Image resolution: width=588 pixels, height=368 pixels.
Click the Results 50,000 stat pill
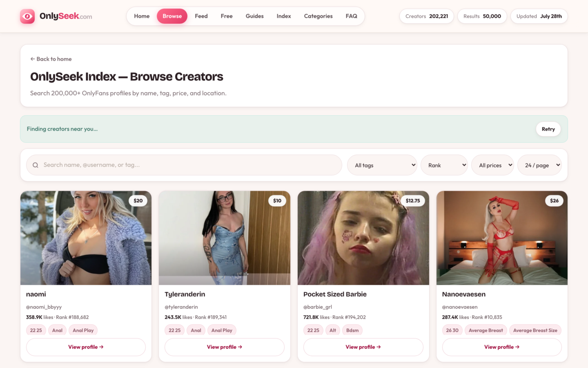pos(482,16)
